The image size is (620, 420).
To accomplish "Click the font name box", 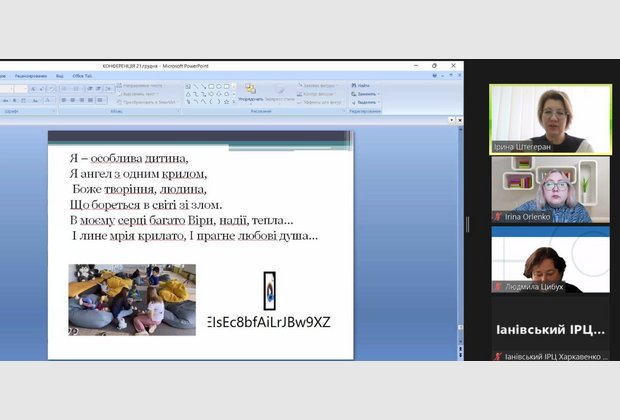I will coord(6,89).
